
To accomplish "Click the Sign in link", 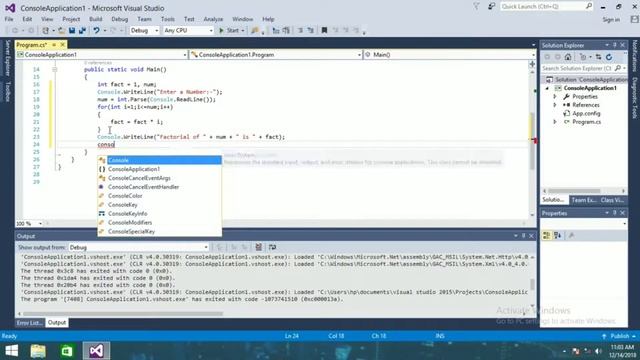I will [x=611, y=20].
